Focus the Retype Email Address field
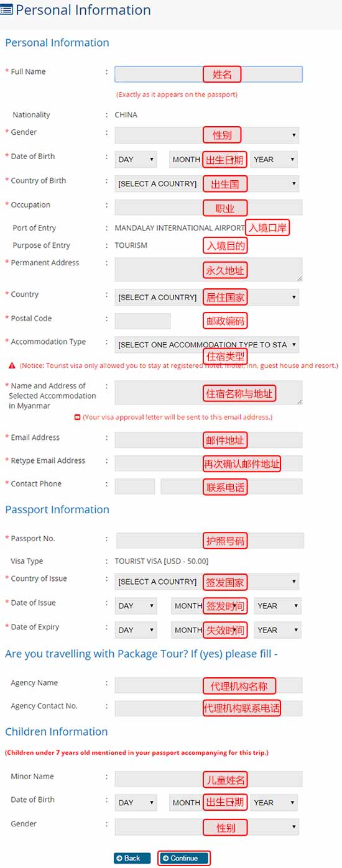Image resolution: width=342 pixels, height=868 pixels. (x=208, y=463)
